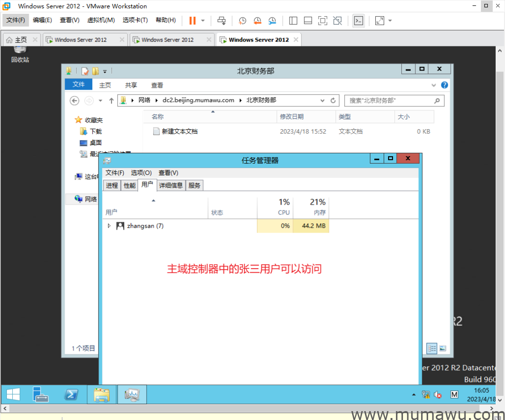Select 下载 in the navigation pane

coord(95,131)
